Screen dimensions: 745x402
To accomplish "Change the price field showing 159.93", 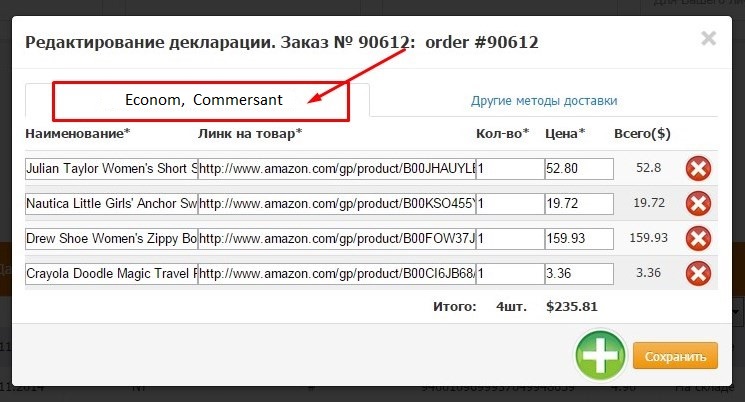I will point(578,238).
